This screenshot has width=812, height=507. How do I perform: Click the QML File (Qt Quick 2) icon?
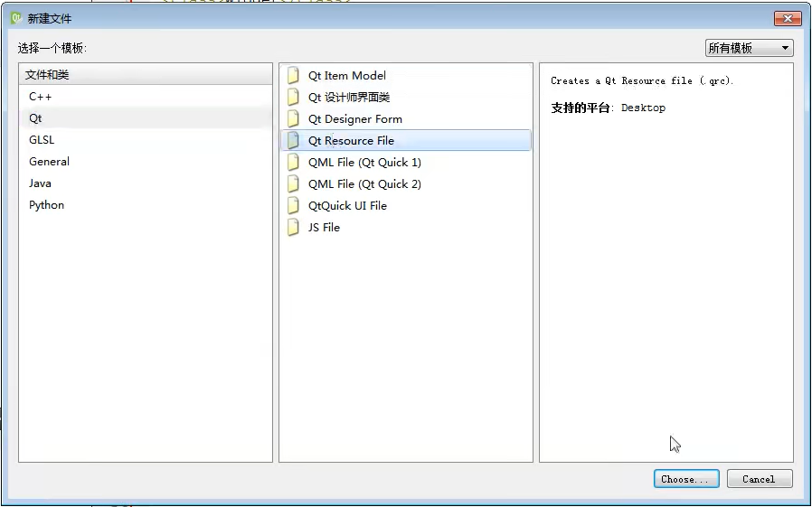click(293, 184)
